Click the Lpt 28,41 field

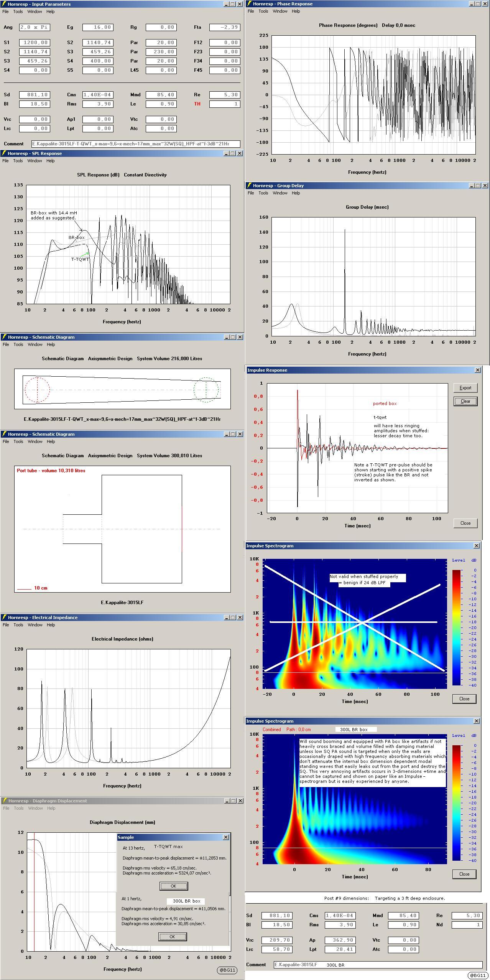coord(340,949)
